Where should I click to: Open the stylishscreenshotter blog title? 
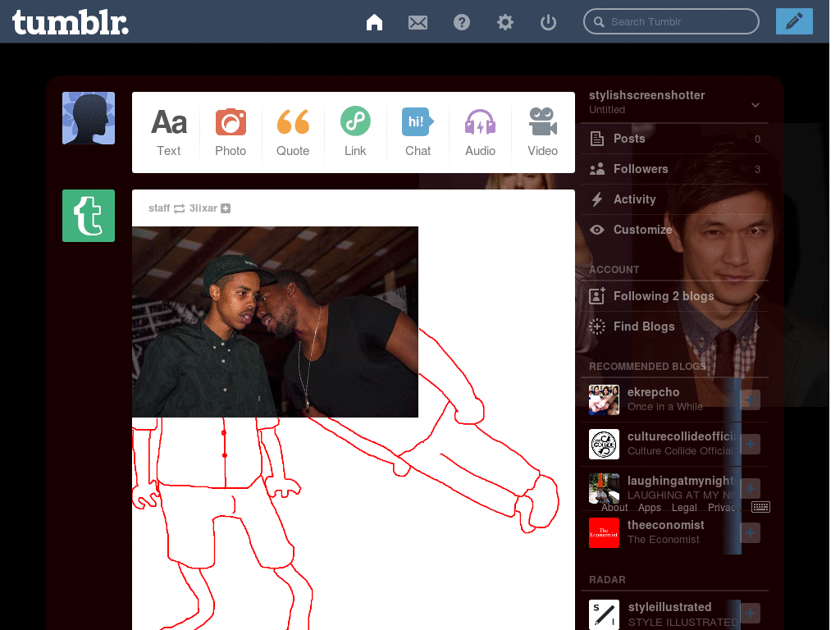point(646,95)
